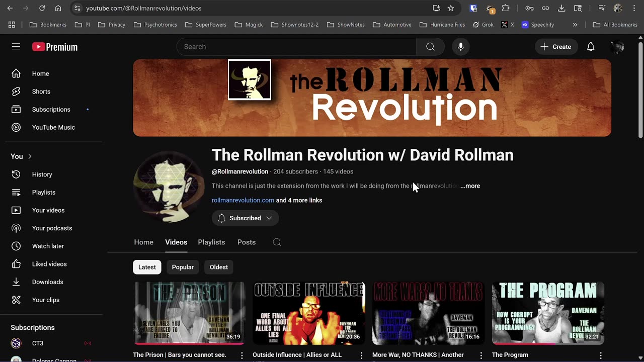Open Your podcasts in sidebar

(52, 228)
